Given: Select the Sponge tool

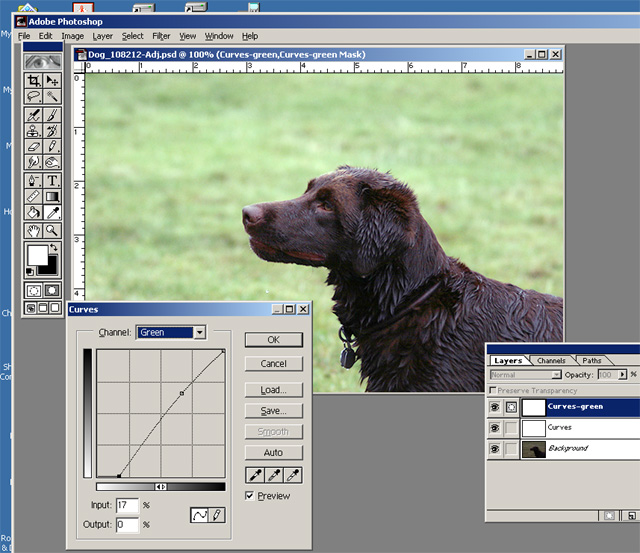Looking at the screenshot, I should [x=52, y=162].
